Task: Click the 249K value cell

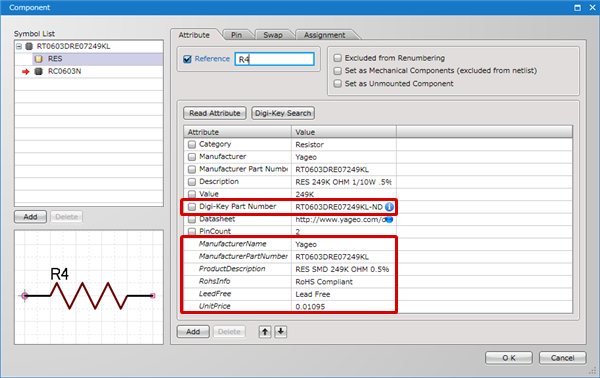Action: 344,194
